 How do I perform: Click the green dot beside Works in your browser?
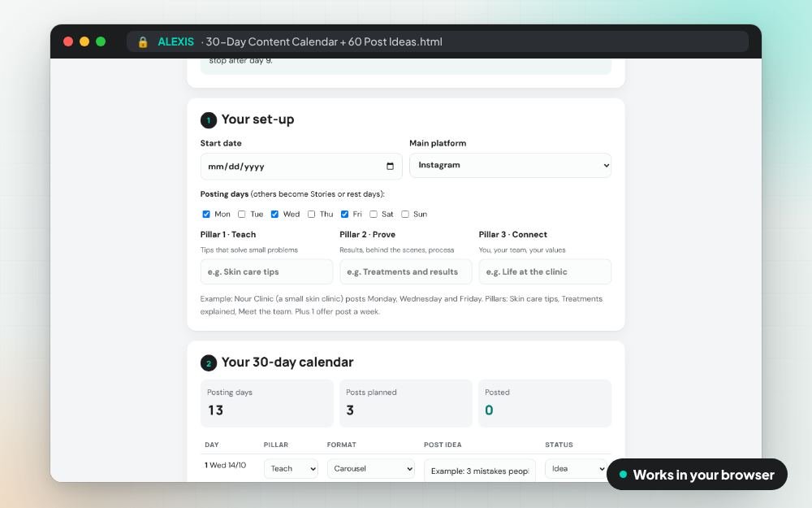click(x=623, y=475)
